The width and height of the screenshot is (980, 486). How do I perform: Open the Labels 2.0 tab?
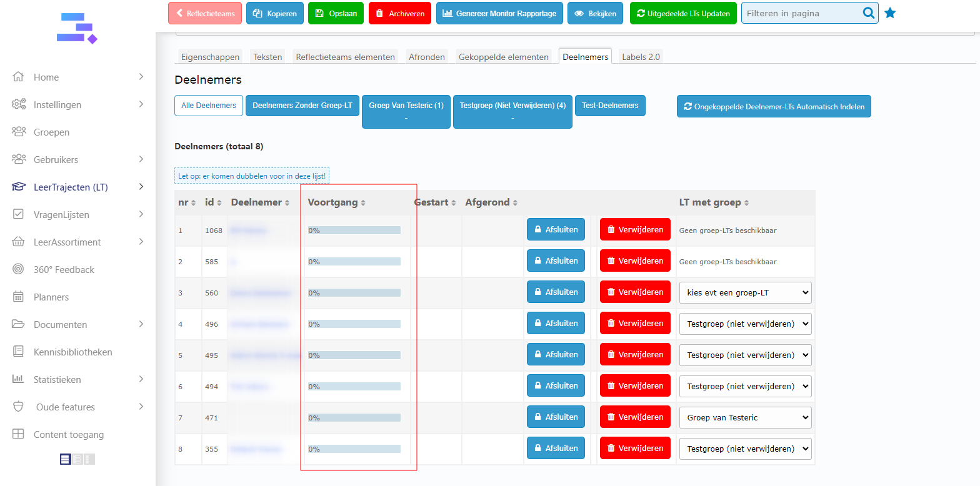641,57
